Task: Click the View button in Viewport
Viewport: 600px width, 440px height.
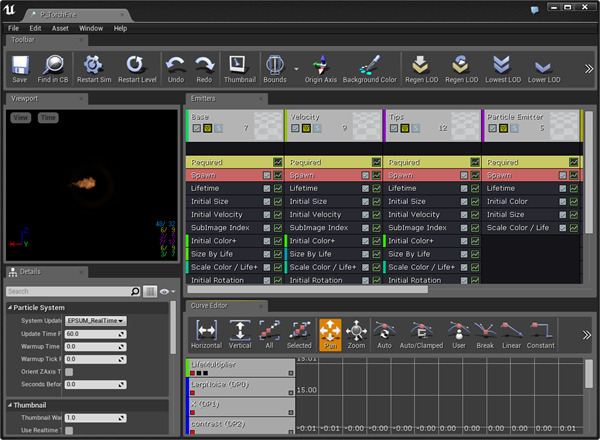Action: [21, 118]
